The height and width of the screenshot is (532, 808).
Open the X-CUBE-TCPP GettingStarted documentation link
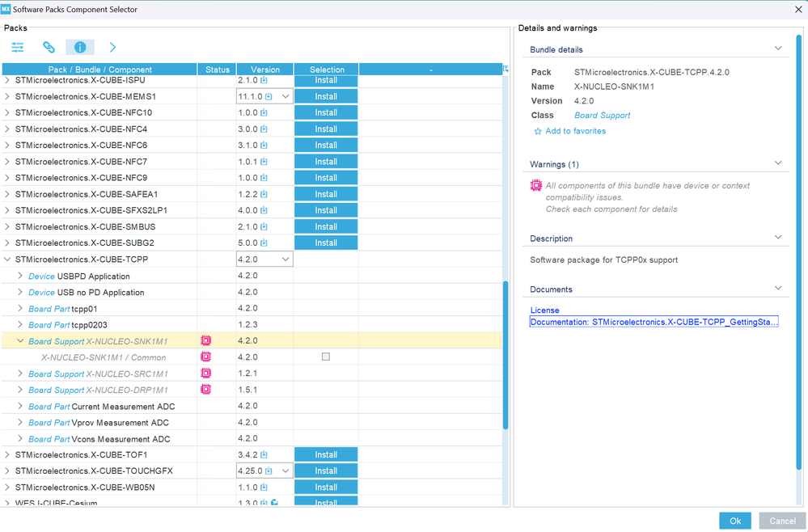tap(654, 322)
